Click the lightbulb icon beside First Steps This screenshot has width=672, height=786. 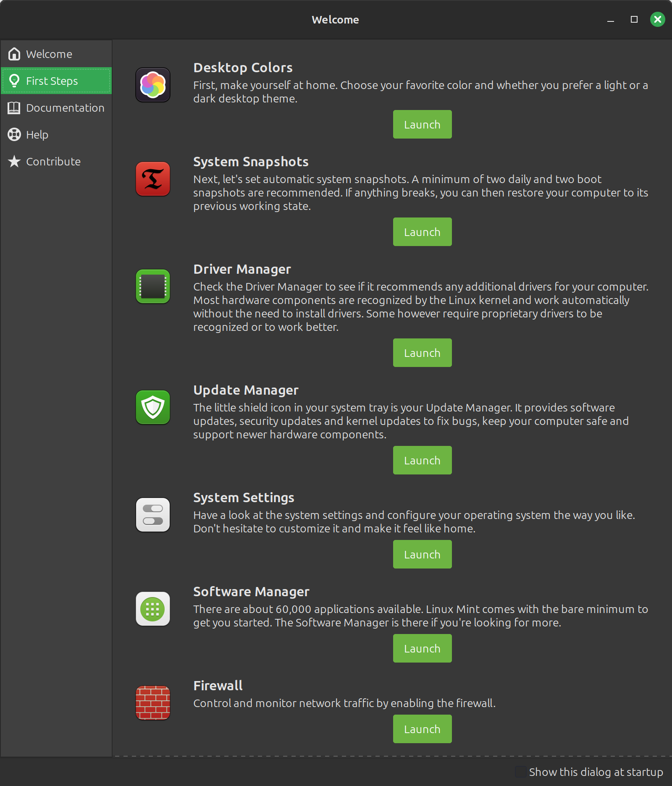point(14,81)
